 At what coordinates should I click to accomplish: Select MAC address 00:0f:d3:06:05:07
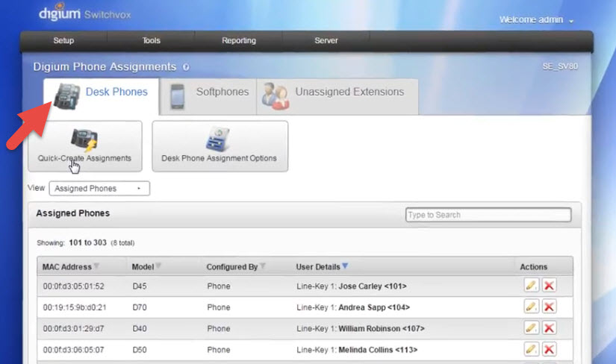click(73, 350)
